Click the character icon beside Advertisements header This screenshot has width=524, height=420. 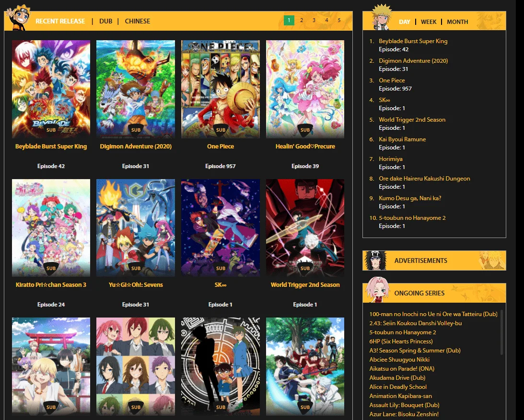coord(375,260)
